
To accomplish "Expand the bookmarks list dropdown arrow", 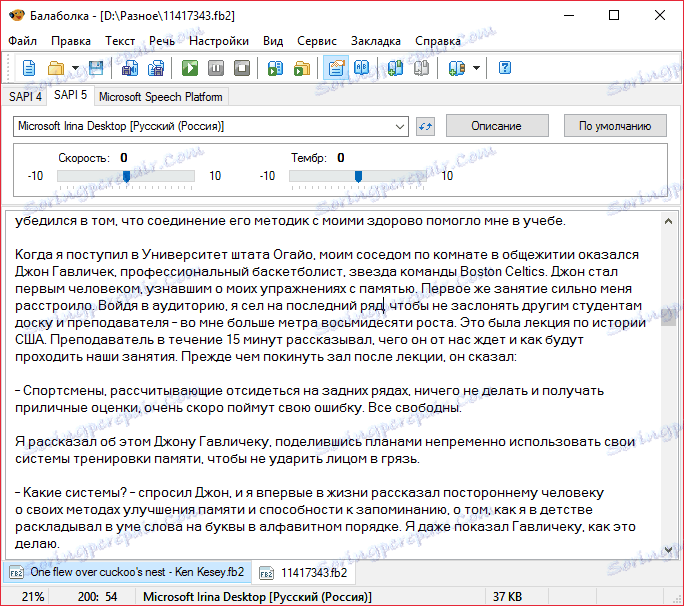I will pyautogui.click(x=476, y=68).
